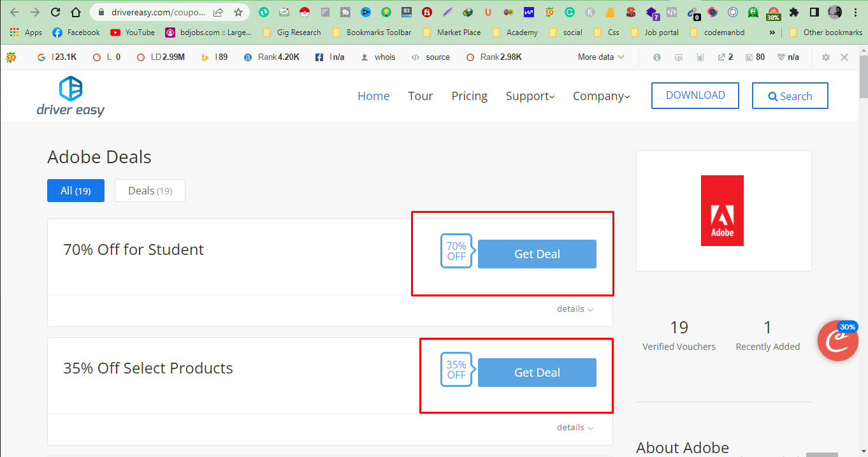Click the Grammarly extension icon
Image resolution: width=868 pixels, height=457 pixels.
pyautogui.click(x=569, y=11)
